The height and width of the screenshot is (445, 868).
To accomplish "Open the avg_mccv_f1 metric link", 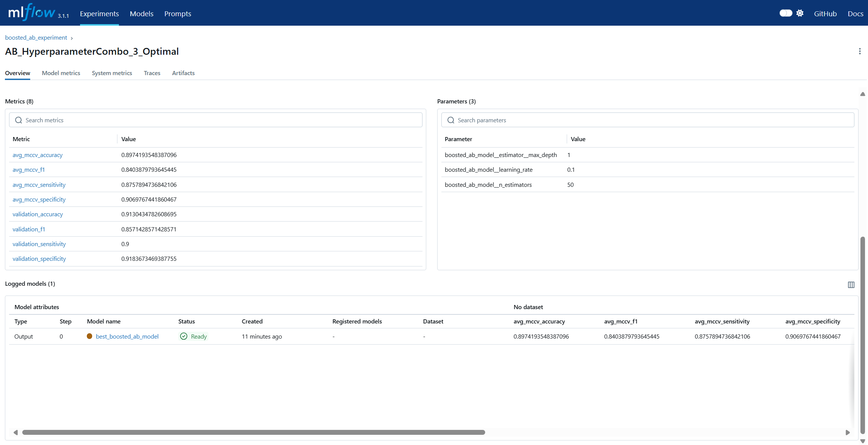I will coord(29,169).
